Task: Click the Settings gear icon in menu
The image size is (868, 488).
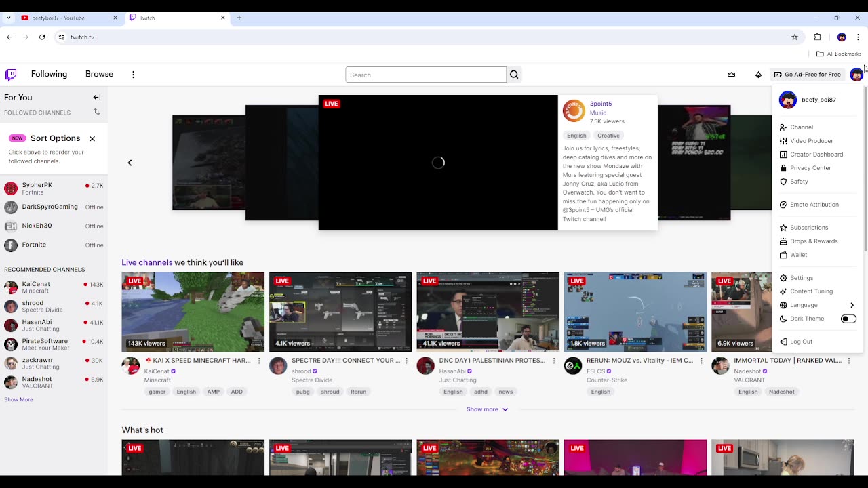Action: (x=783, y=278)
